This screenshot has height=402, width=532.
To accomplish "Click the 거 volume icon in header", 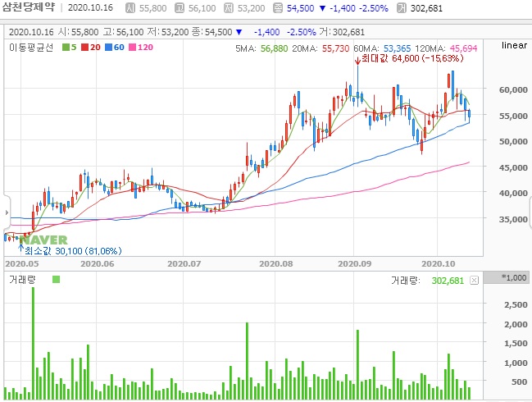I will [x=402, y=8].
